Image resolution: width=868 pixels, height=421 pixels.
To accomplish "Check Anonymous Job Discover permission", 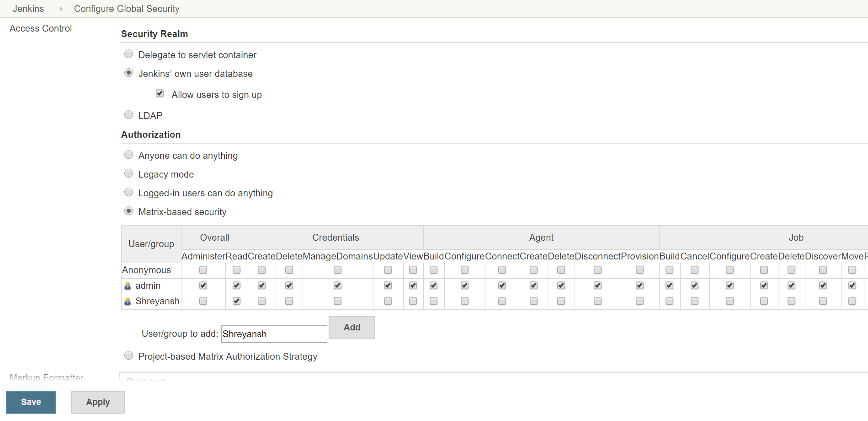I will pyautogui.click(x=823, y=270).
